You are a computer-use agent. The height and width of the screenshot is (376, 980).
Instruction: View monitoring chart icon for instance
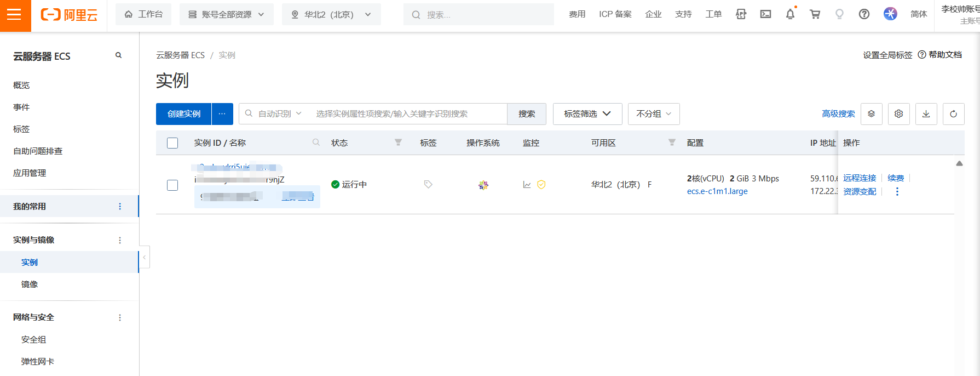[527, 185]
